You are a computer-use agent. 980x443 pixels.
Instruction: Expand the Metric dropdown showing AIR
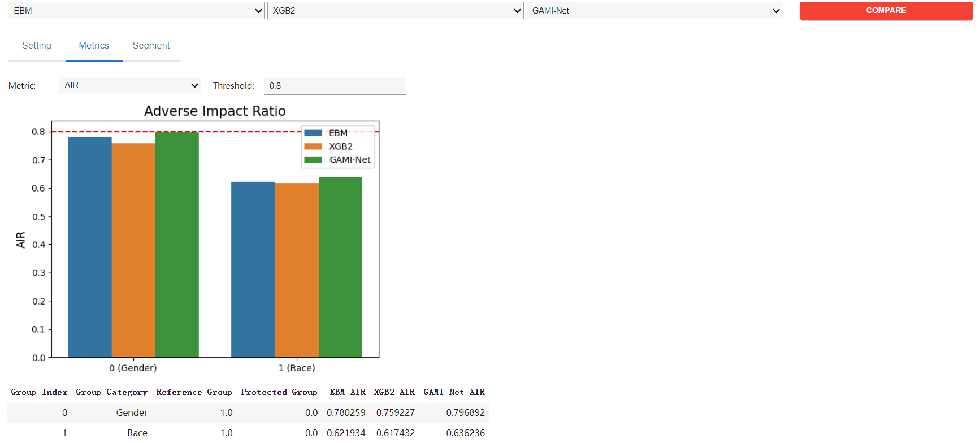coord(129,86)
